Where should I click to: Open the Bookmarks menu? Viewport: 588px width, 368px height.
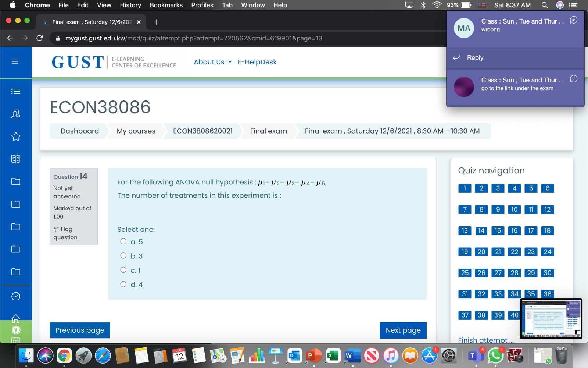coord(166,5)
